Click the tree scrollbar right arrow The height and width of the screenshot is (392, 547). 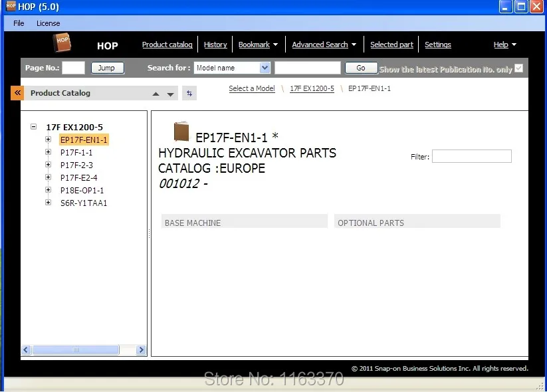141,349
